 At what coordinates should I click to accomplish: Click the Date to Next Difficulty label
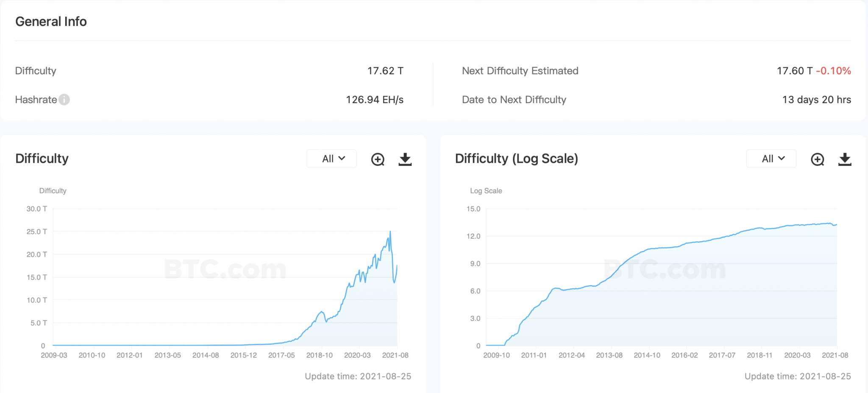tap(514, 100)
